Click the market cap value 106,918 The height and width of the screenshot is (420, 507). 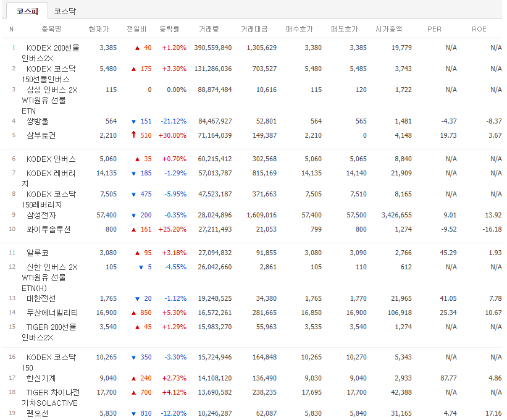coord(400,313)
